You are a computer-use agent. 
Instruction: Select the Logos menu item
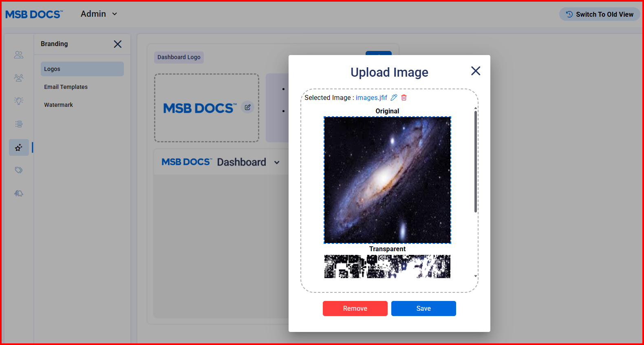pyautogui.click(x=82, y=69)
